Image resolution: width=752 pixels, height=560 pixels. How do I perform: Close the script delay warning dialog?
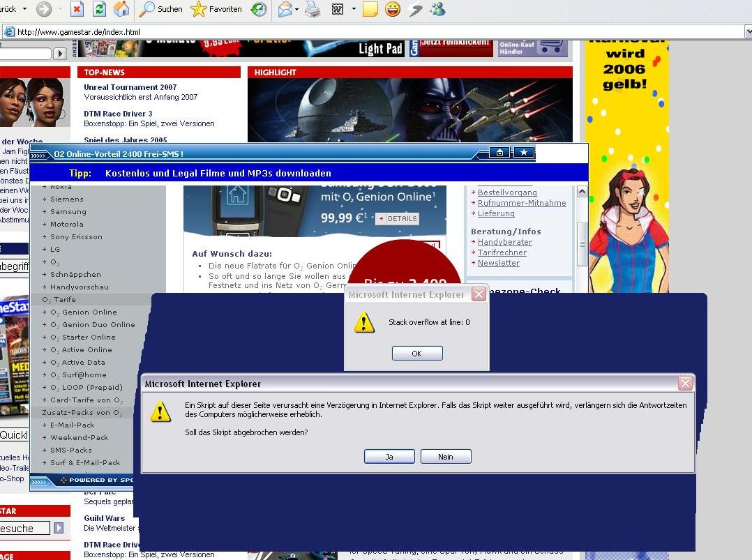pyautogui.click(x=685, y=383)
